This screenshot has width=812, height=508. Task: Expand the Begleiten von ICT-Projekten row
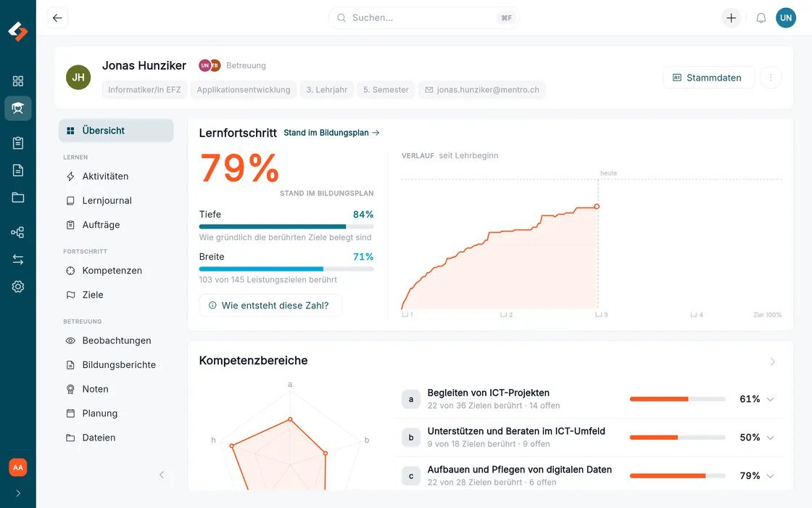point(770,400)
